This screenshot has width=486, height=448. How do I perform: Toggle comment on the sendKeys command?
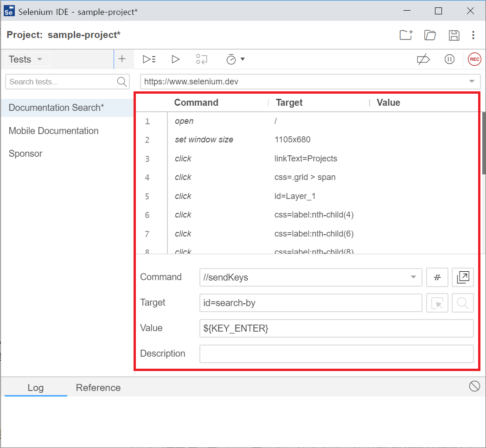click(x=437, y=277)
